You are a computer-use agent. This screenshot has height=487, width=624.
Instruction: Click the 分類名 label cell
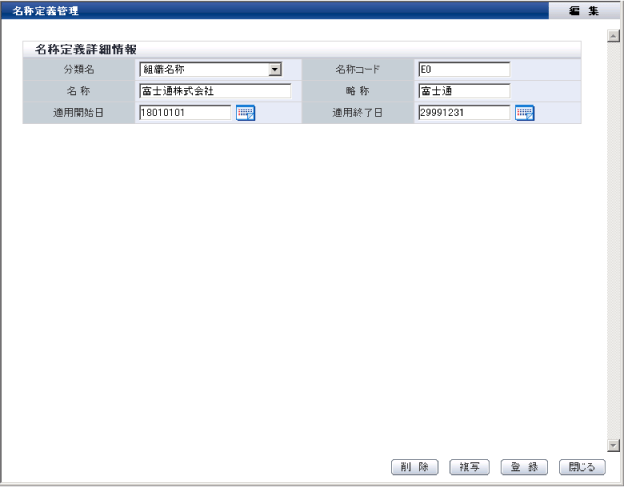(79, 70)
